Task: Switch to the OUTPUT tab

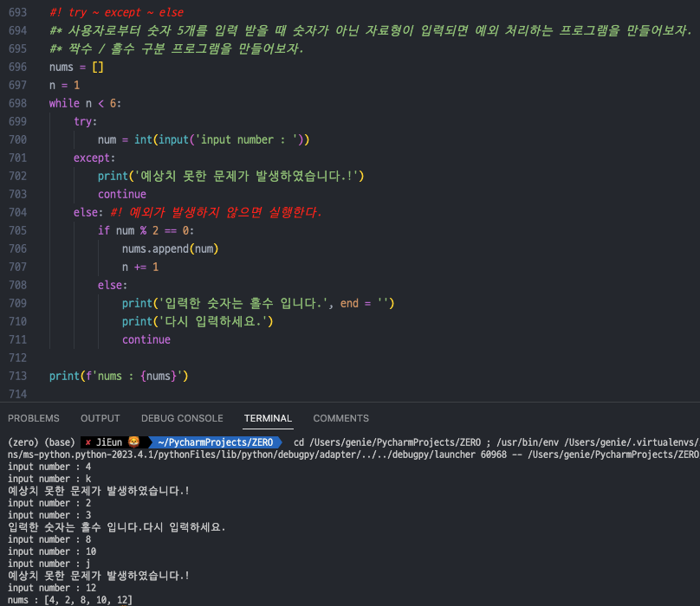Action: (x=100, y=418)
